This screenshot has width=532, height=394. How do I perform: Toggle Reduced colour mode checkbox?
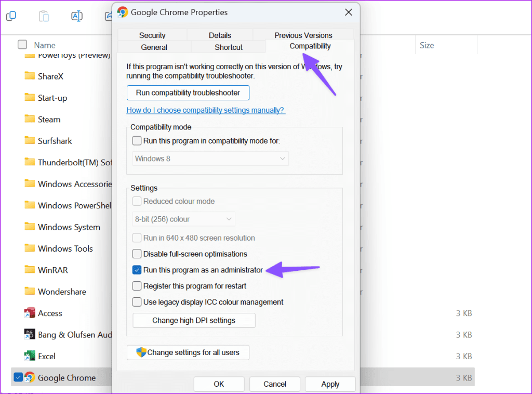pos(137,201)
